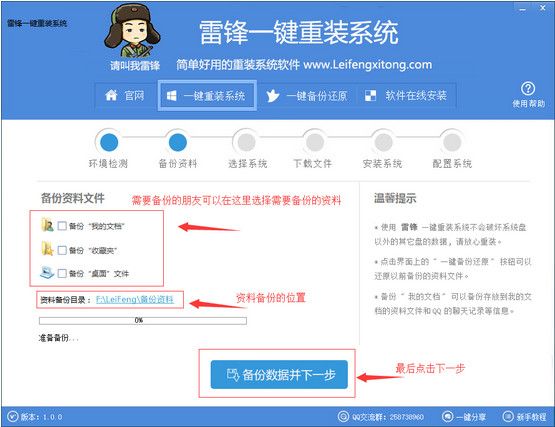Click the 备份数据并下一步 button
Viewport: 555px width, 427px height.
(279, 375)
